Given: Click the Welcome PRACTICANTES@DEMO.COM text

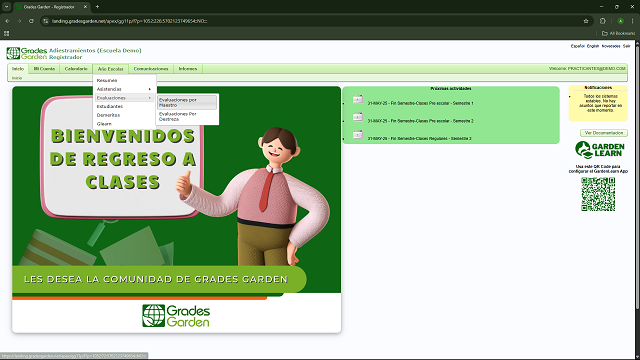Looking at the screenshot, I should pos(587,69).
